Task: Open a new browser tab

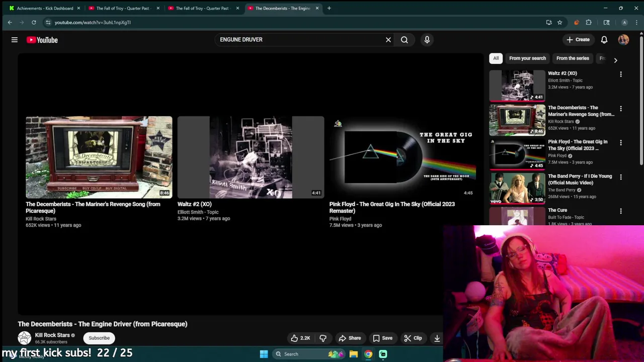Action: coord(329,8)
